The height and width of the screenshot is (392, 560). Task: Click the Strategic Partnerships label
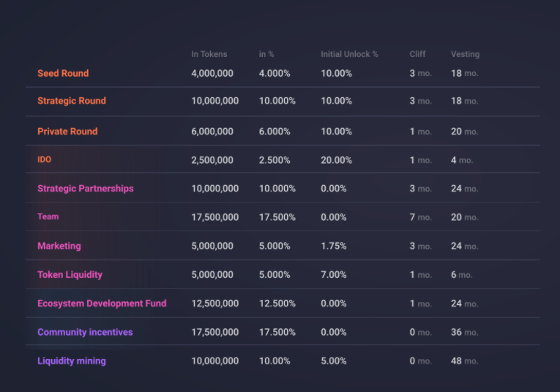pyautogui.click(x=86, y=189)
